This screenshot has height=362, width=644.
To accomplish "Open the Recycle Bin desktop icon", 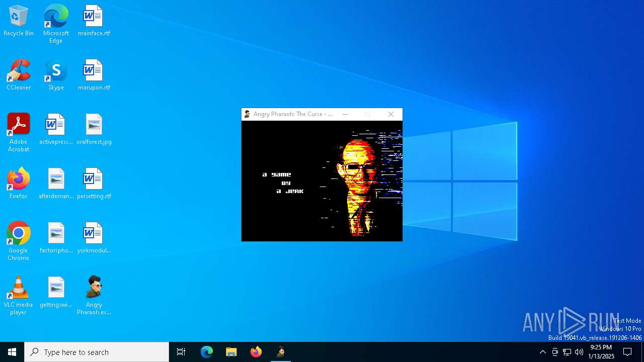I will (19, 21).
